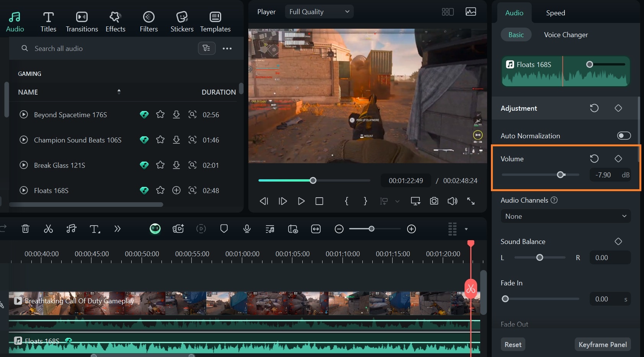The width and height of the screenshot is (644, 357).
Task: Open the Voice Changer tab
Action: (x=566, y=35)
